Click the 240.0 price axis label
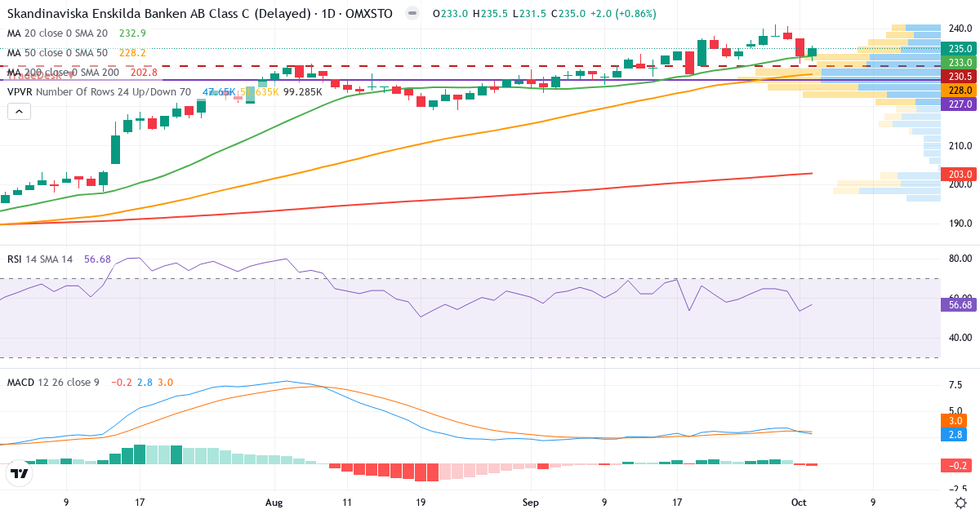980x514 pixels. pyautogui.click(x=960, y=28)
